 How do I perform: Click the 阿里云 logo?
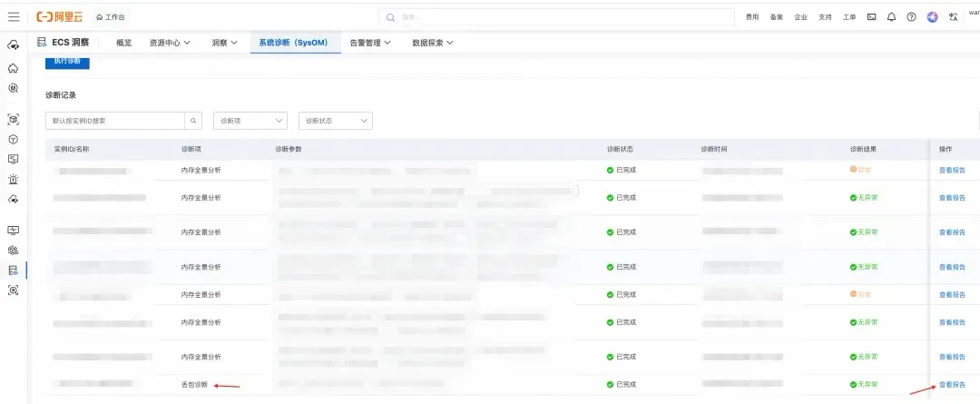[59, 17]
